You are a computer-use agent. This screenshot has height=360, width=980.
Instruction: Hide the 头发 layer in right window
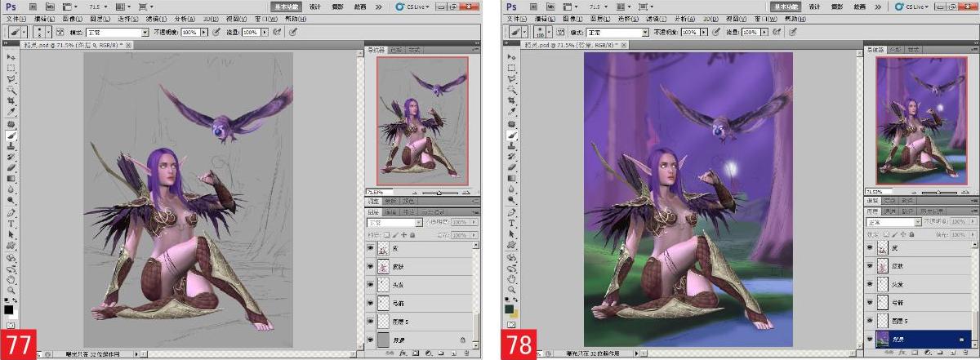(871, 285)
